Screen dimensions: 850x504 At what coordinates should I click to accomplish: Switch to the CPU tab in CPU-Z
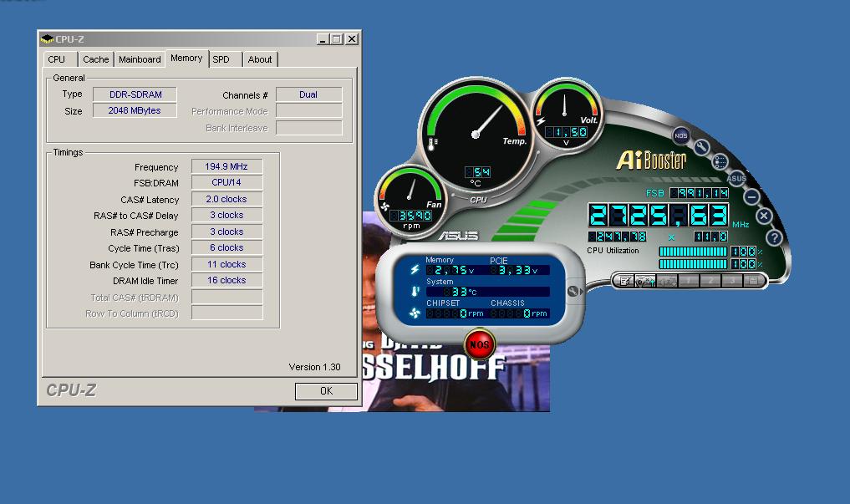tap(56, 59)
